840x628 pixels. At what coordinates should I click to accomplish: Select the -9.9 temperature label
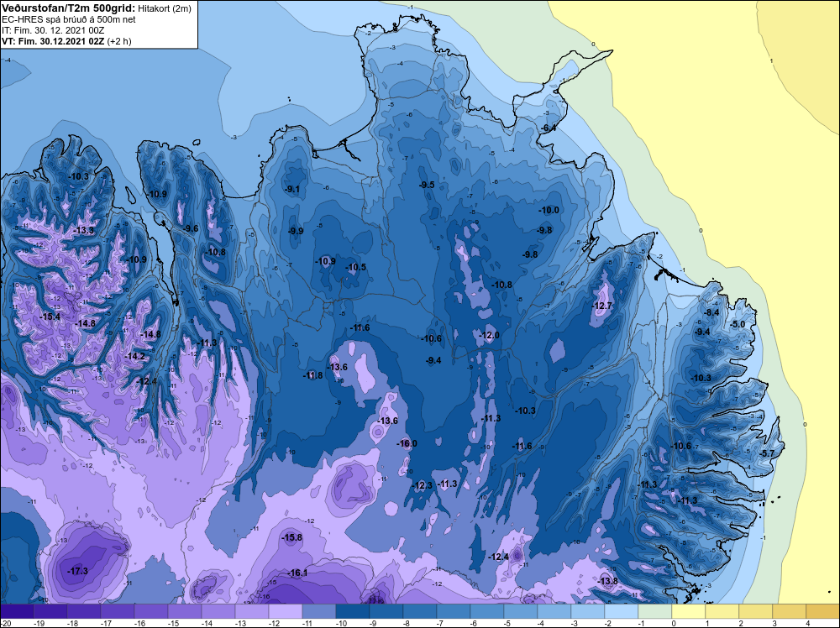click(x=295, y=231)
